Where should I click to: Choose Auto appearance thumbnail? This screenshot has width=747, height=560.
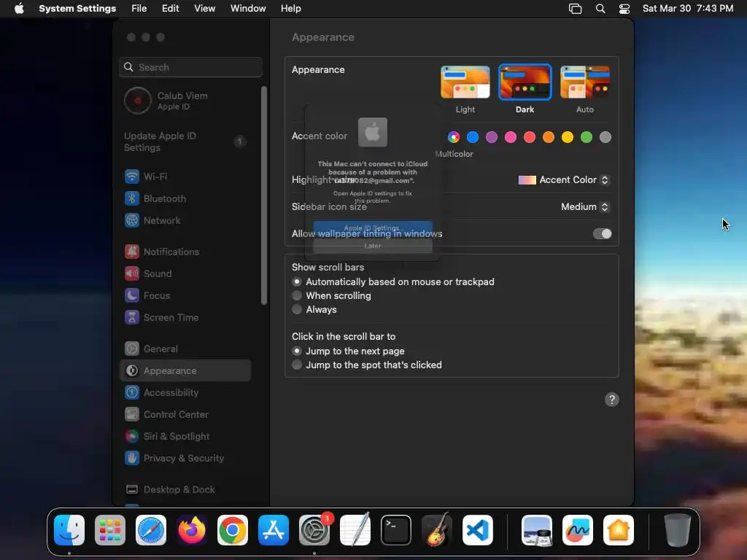(585, 82)
